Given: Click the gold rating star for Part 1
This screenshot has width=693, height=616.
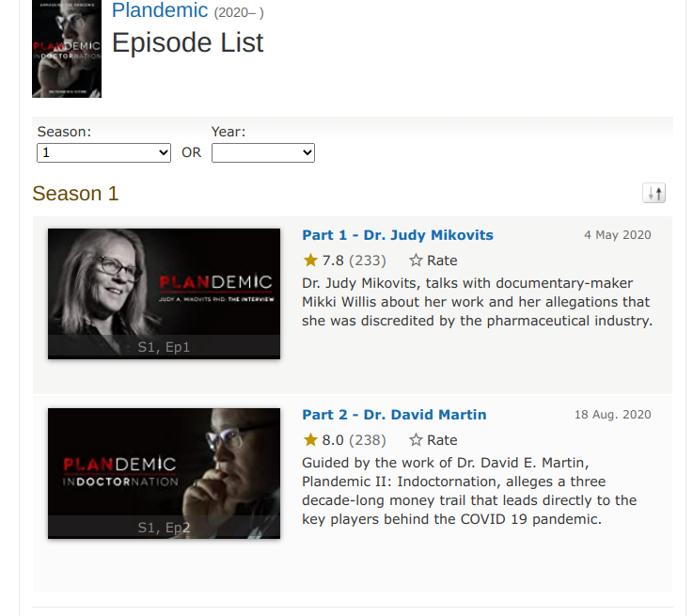Looking at the screenshot, I should [310, 261].
